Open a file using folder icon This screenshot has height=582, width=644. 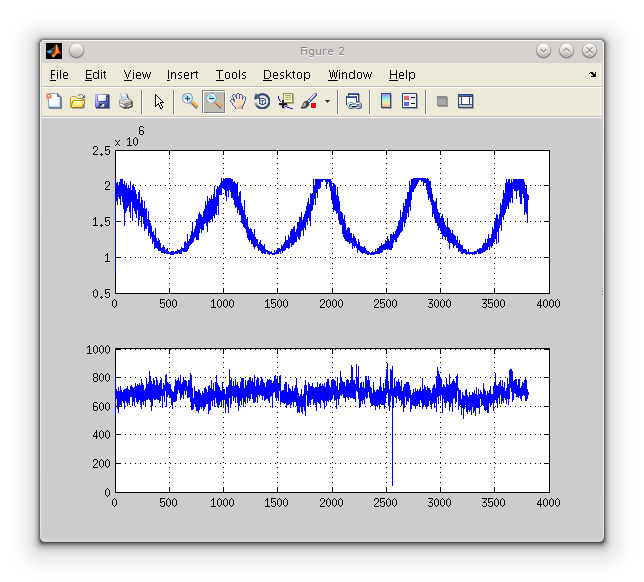(78, 101)
